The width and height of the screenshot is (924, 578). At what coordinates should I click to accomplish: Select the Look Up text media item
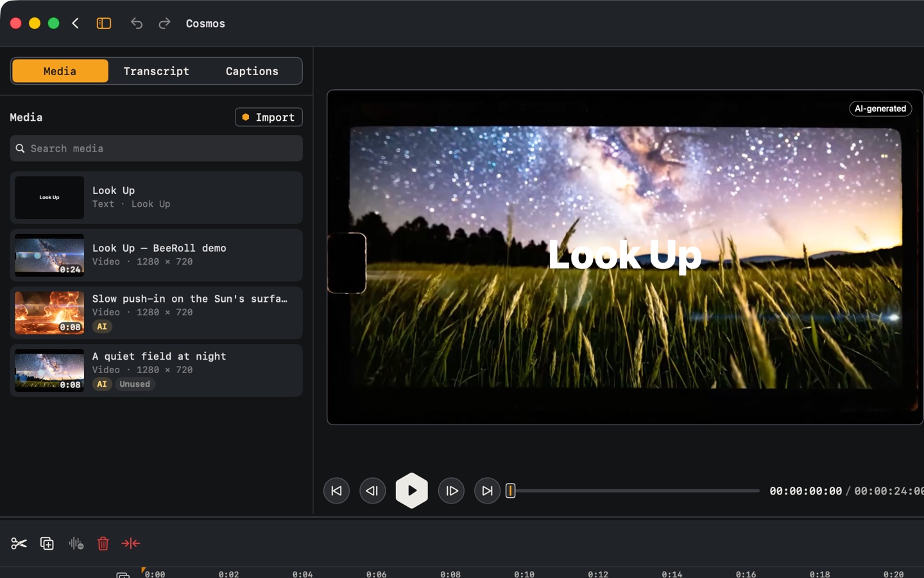point(157,197)
